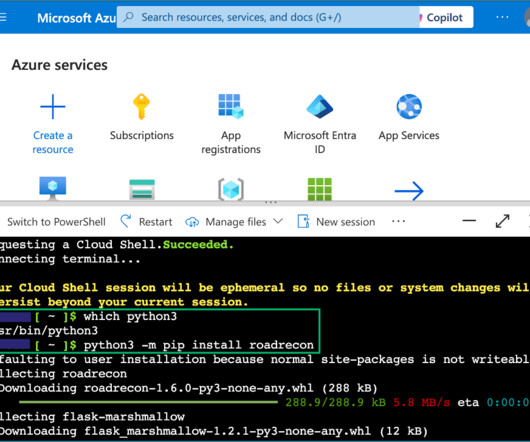Viewport: 530px width, 442px height.
Task: Click the App registrations grid icon
Action: tap(231, 106)
